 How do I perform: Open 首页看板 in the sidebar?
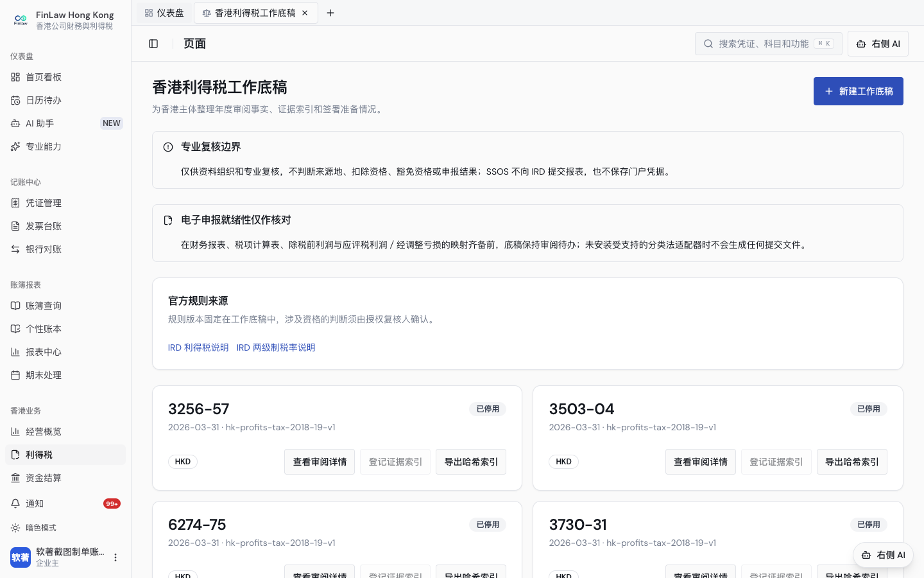(x=65, y=77)
